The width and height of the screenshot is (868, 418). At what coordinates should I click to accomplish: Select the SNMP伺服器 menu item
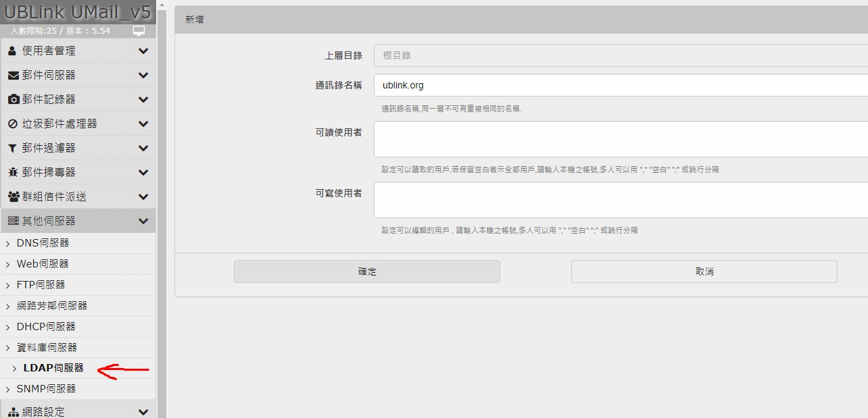[x=46, y=389]
